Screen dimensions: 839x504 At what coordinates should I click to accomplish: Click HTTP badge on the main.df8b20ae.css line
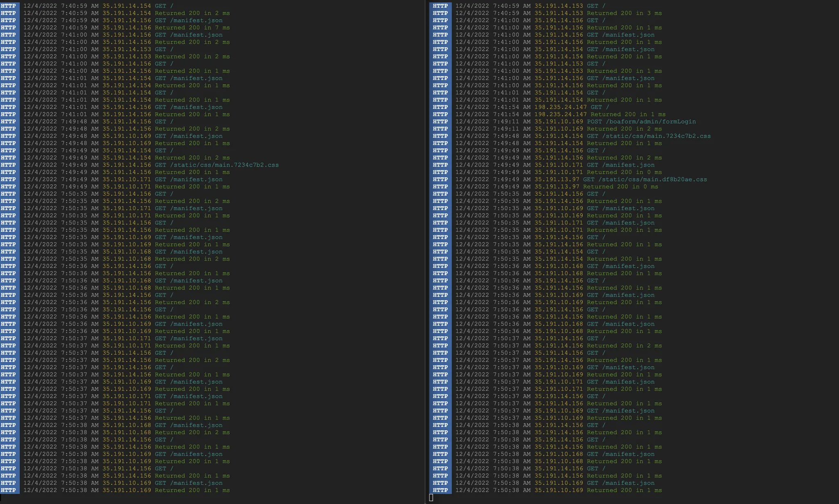point(440,179)
